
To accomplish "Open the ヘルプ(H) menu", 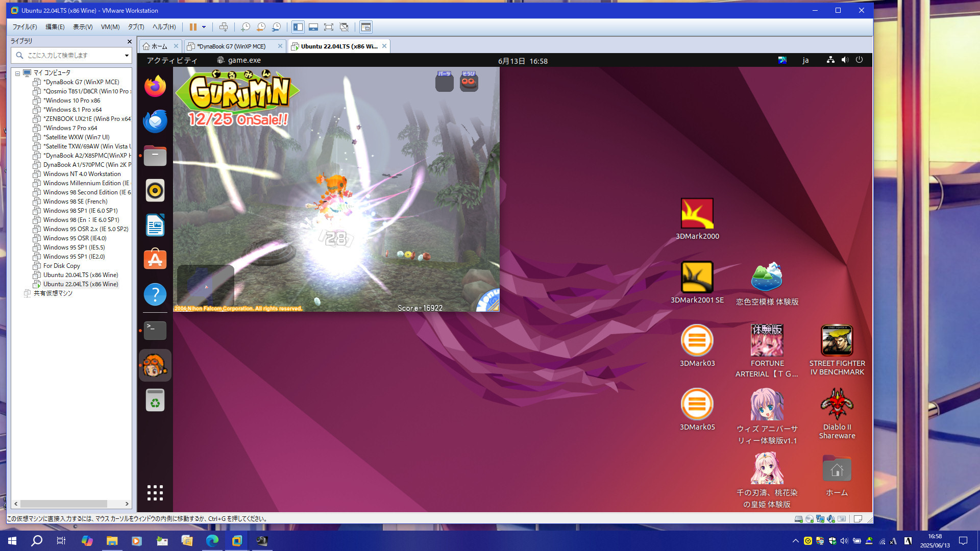I will pyautogui.click(x=164, y=27).
